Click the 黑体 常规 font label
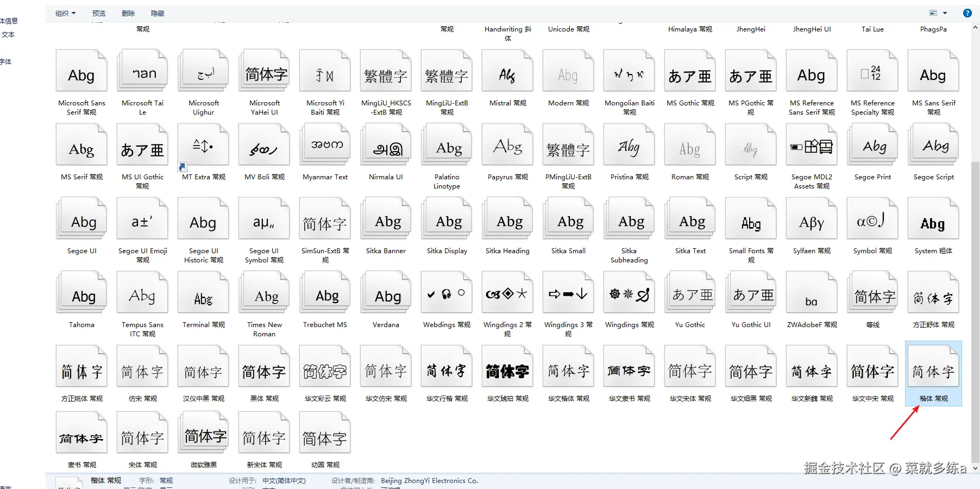Viewport: 980px width, 489px height. pos(264,399)
